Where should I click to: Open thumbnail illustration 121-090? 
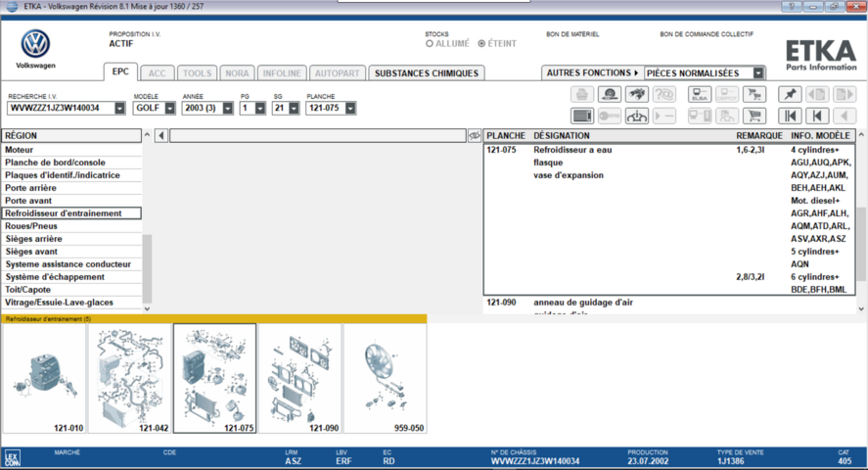[299, 378]
